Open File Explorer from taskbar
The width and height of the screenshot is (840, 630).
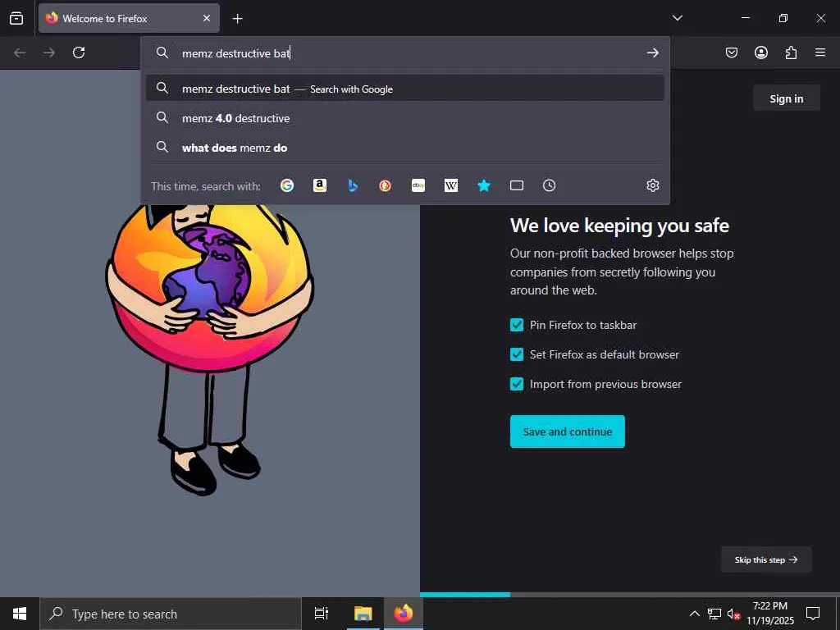[363, 614]
